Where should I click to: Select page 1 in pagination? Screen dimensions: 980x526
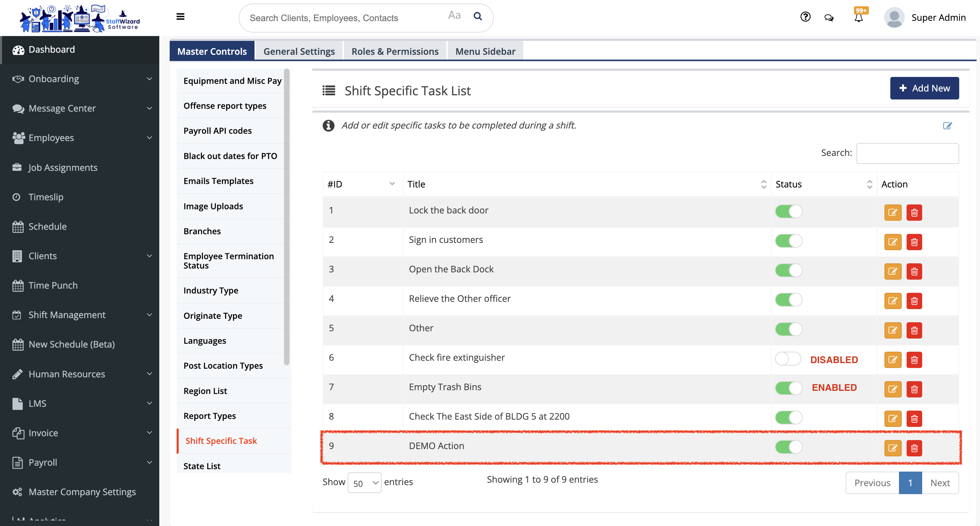point(910,483)
